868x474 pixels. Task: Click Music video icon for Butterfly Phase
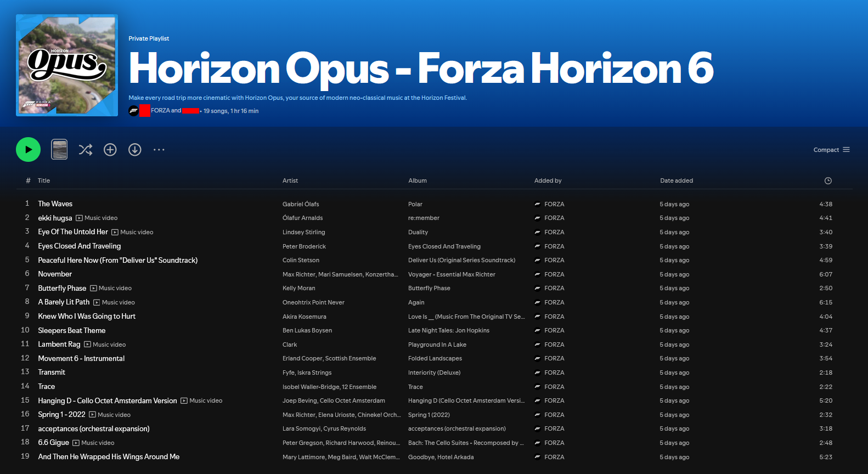pos(93,288)
